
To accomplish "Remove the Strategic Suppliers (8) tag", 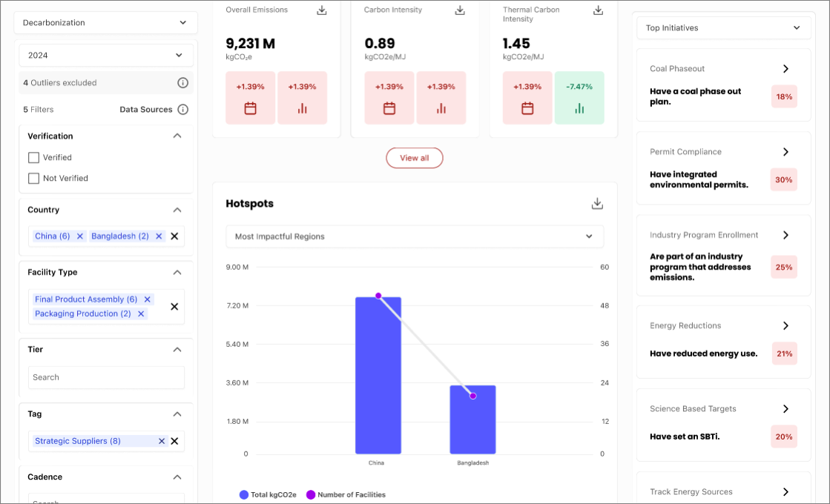I will 162,441.
